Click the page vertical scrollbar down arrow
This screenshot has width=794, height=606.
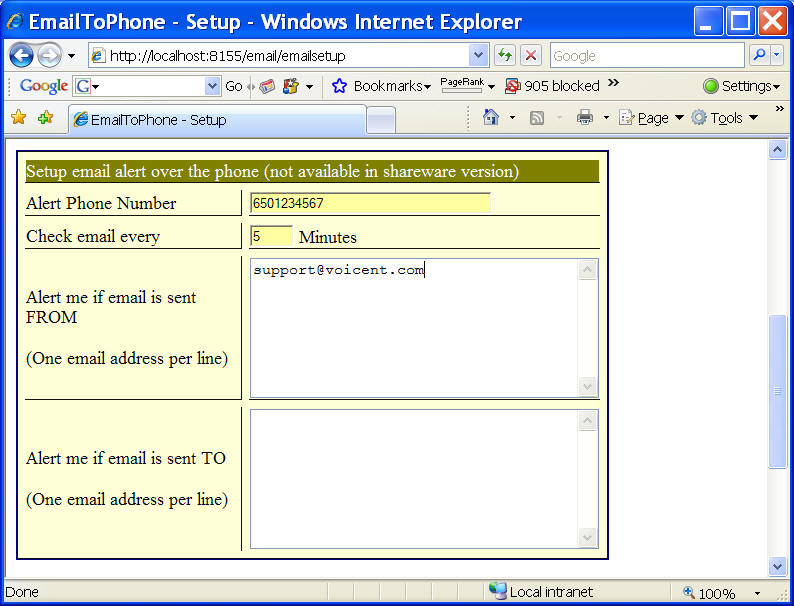[777, 566]
